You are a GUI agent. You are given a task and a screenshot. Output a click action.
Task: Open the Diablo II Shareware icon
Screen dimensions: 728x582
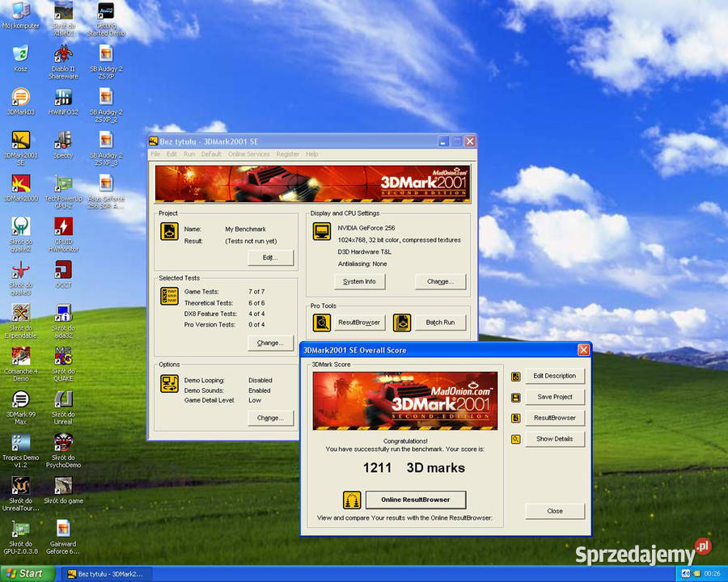tap(63, 61)
